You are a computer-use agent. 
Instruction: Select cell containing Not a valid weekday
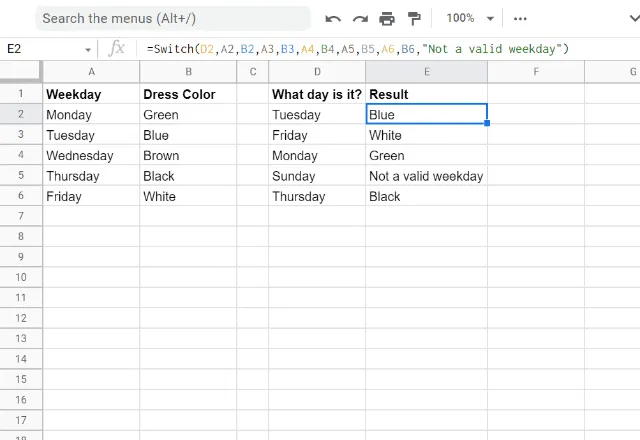(426, 176)
